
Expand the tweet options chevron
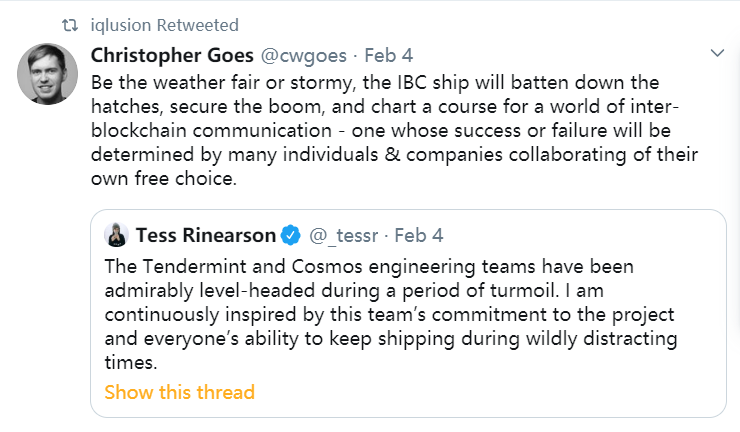[716, 52]
